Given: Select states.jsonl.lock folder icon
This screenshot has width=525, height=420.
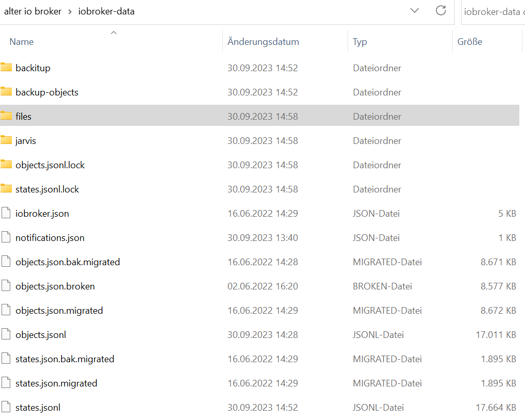Looking at the screenshot, I should 6,188.
